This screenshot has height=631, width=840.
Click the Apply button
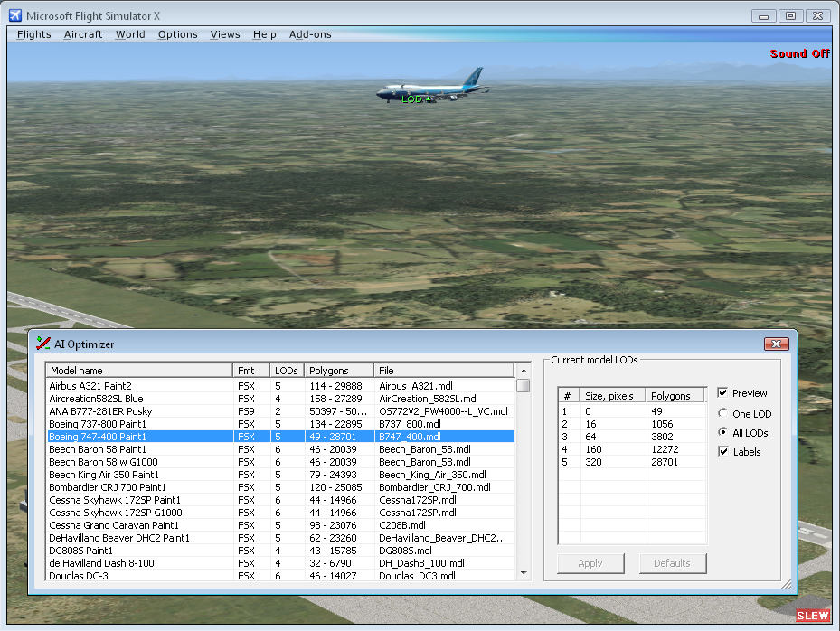pos(590,563)
